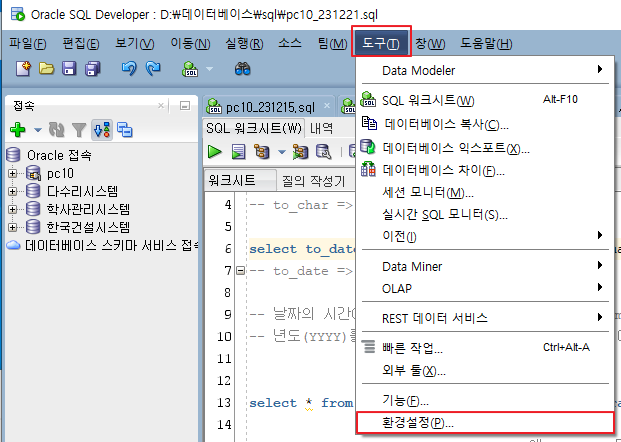Open the 실행(R) menu
621x442 pixels.
click(244, 43)
